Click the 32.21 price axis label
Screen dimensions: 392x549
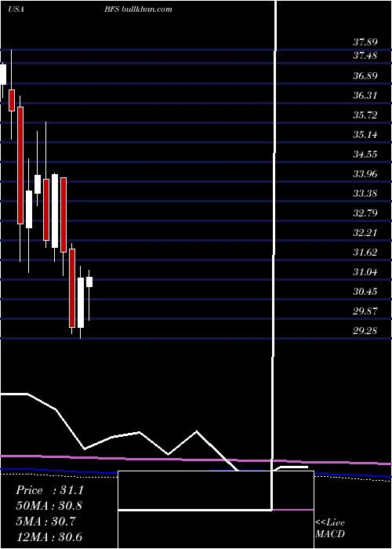point(365,232)
